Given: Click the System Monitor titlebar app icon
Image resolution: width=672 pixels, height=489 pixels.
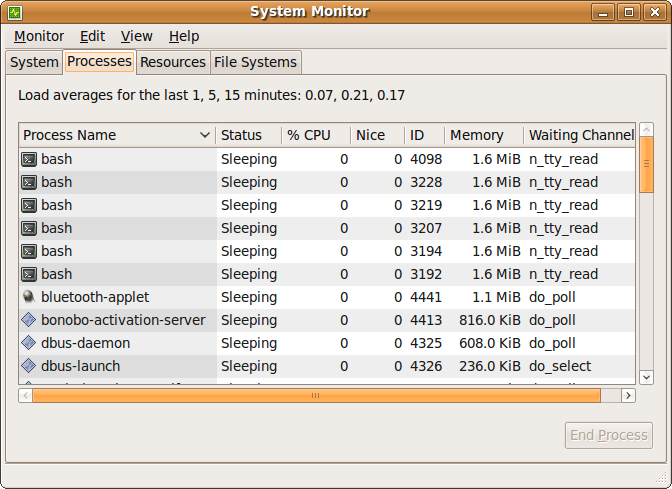Looking at the screenshot, I should click(x=15, y=12).
